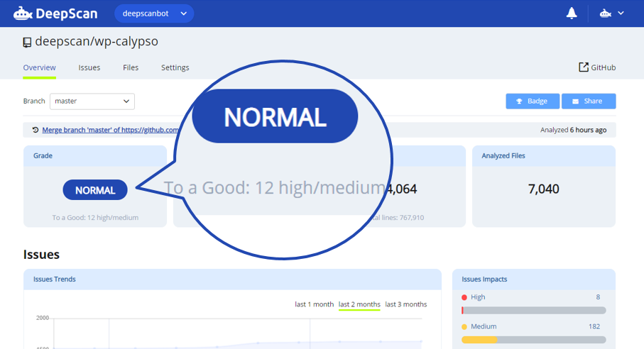Expand the deepscanbot team dropdown
Viewport: 644px width, 349px height.
pyautogui.click(x=154, y=13)
